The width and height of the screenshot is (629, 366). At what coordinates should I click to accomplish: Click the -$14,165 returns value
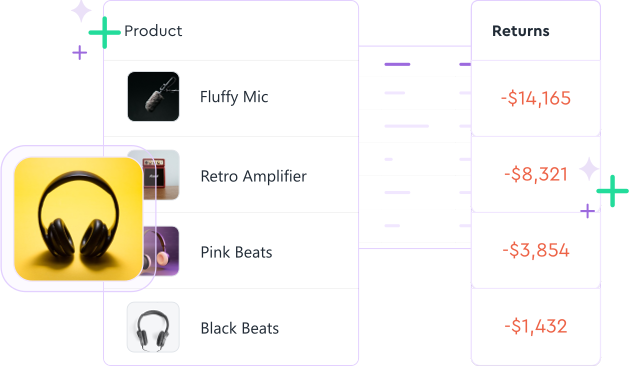coord(536,98)
